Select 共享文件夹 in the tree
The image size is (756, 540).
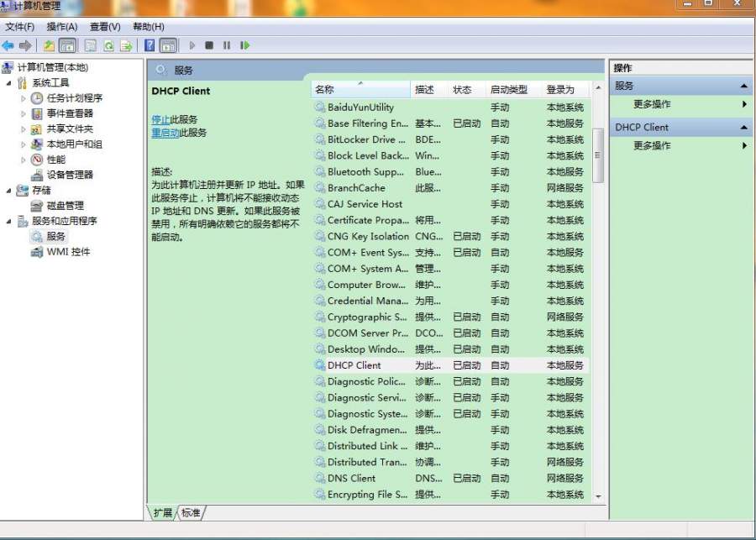click(70, 128)
